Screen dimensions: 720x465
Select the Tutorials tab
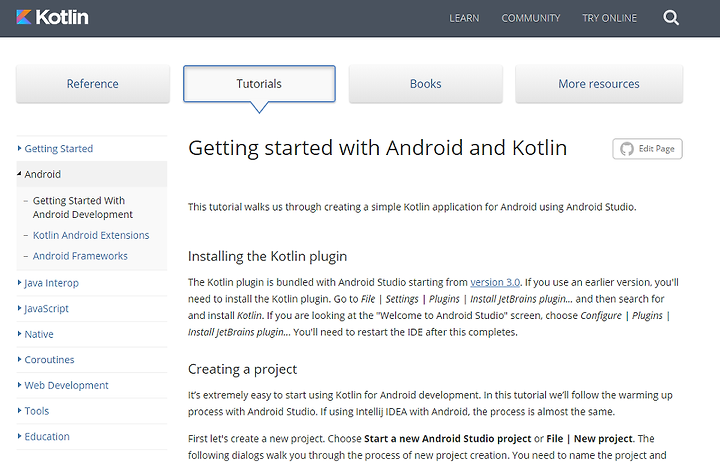(259, 84)
